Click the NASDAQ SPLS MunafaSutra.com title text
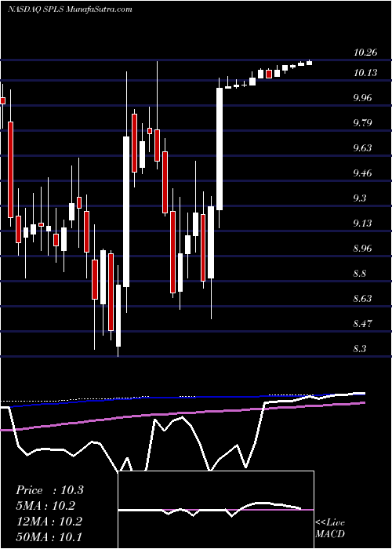The height and width of the screenshot is (549, 392). point(70,9)
